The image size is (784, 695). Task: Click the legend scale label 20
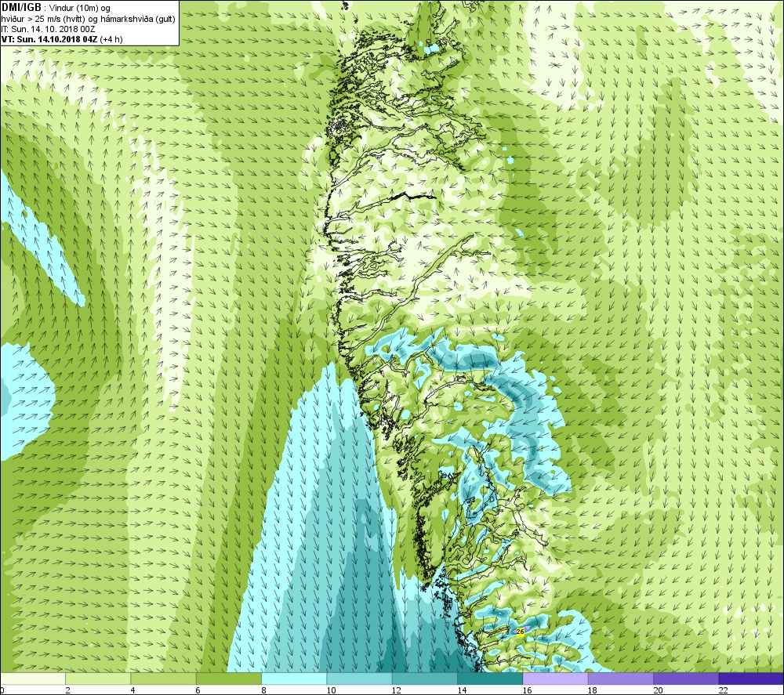pos(658,690)
